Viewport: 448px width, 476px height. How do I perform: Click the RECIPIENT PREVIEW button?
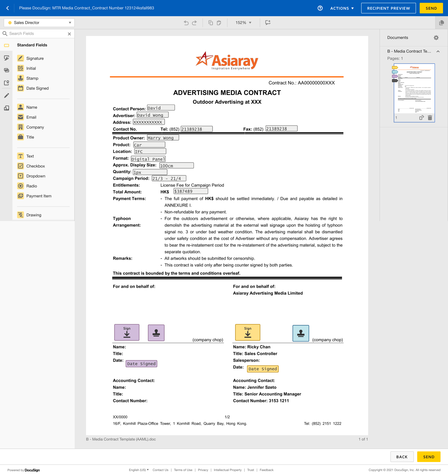[388, 8]
